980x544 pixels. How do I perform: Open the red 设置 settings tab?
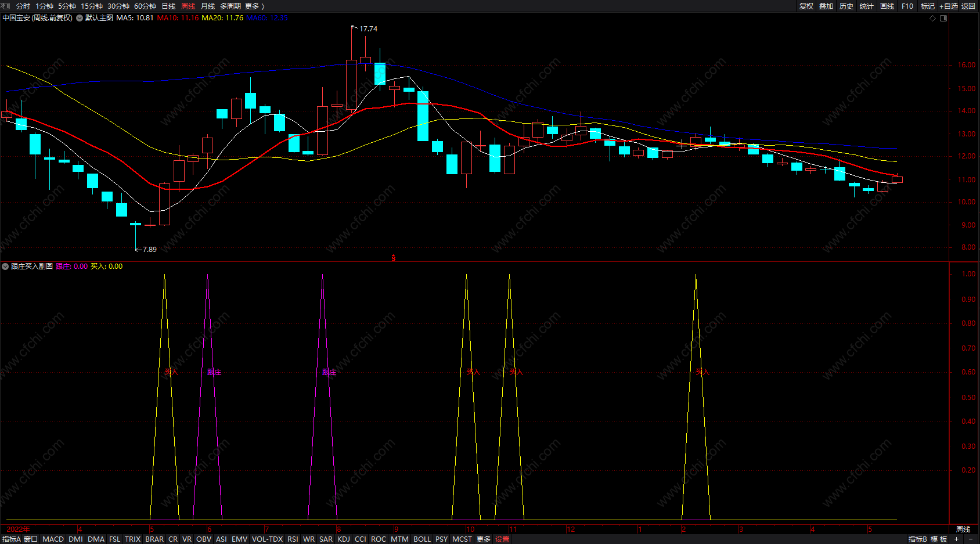click(502, 539)
